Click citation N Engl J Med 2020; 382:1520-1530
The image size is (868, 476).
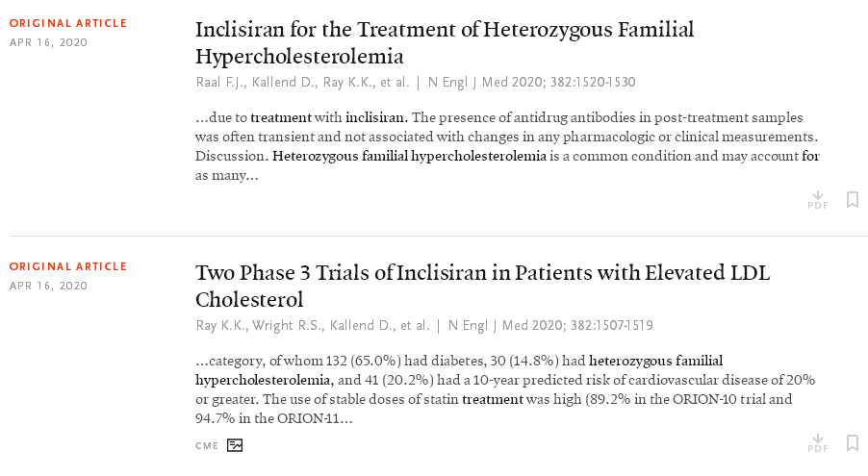pos(531,83)
